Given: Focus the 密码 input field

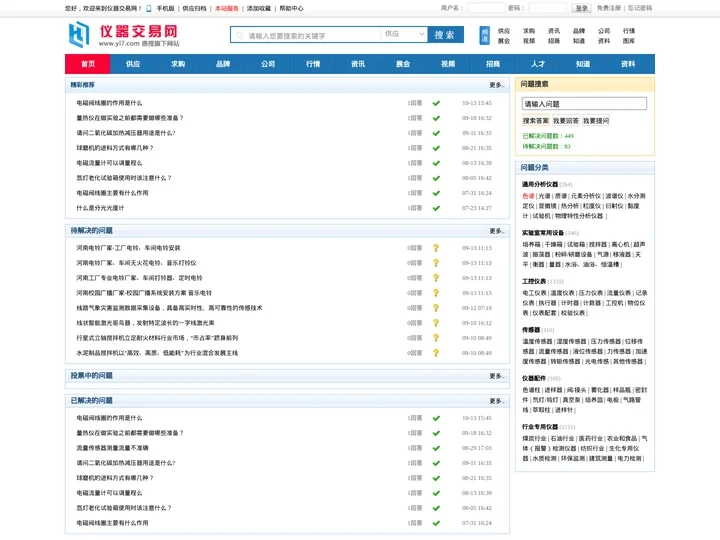Looking at the screenshot, I should tap(547, 8).
